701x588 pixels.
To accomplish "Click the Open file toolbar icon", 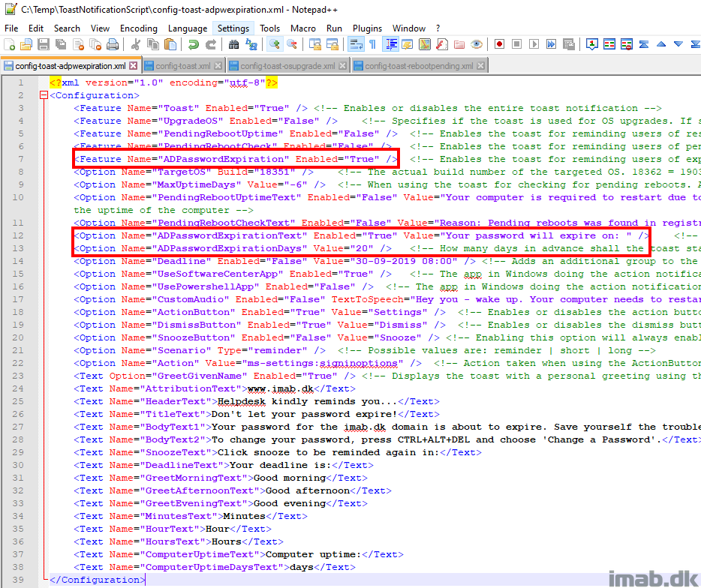I will [26, 44].
